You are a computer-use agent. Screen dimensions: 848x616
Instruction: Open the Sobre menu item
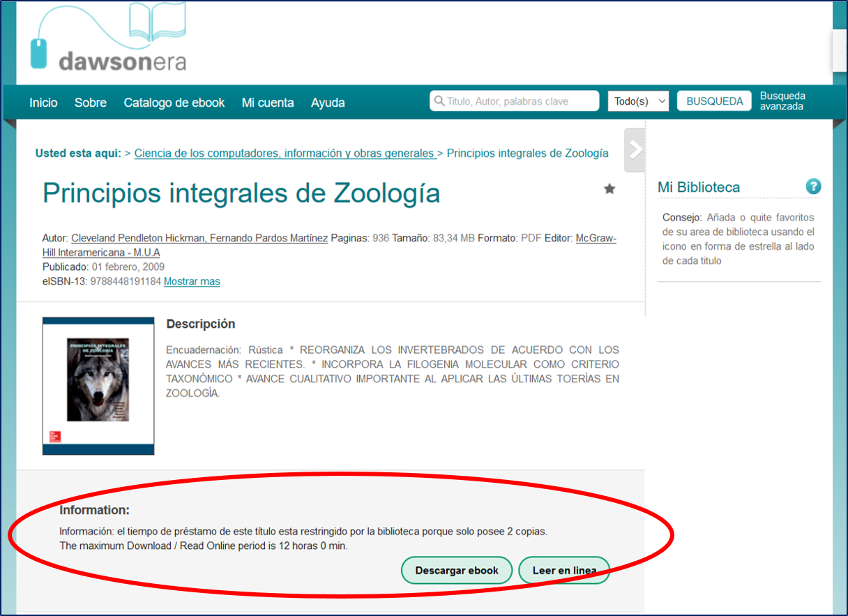click(91, 103)
